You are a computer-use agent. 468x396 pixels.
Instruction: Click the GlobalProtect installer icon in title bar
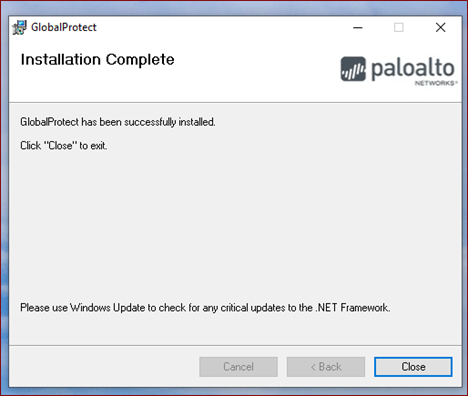[19, 27]
